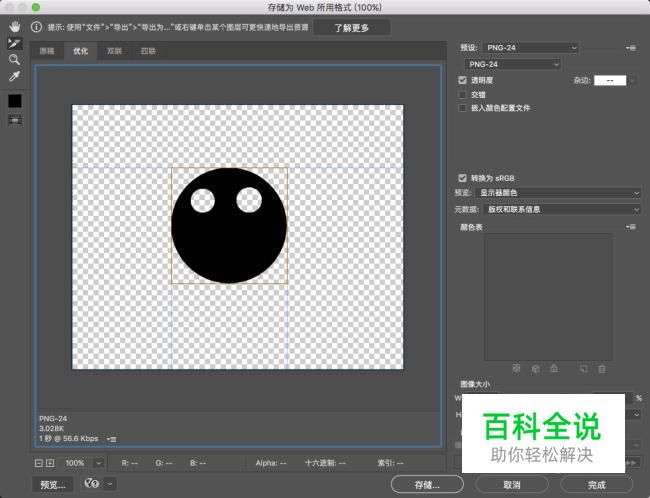Enable the 交错 (interlaced) checkbox
Viewport: 650px width, 498px height.
462,94
